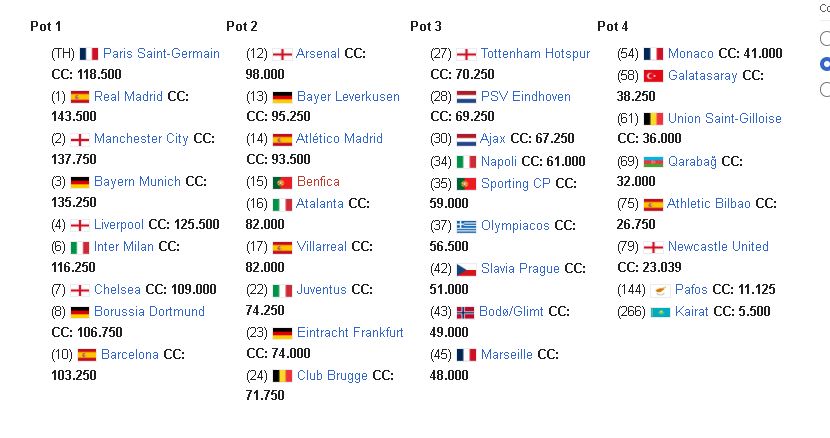Viewport: 830px width, 438px height.
Task: Open the Tottenham Hotspur link
Action: 535,53
